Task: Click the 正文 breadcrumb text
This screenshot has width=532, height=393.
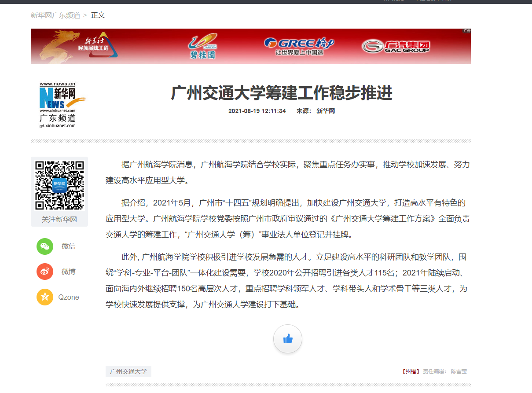Action: coord(98,15)
